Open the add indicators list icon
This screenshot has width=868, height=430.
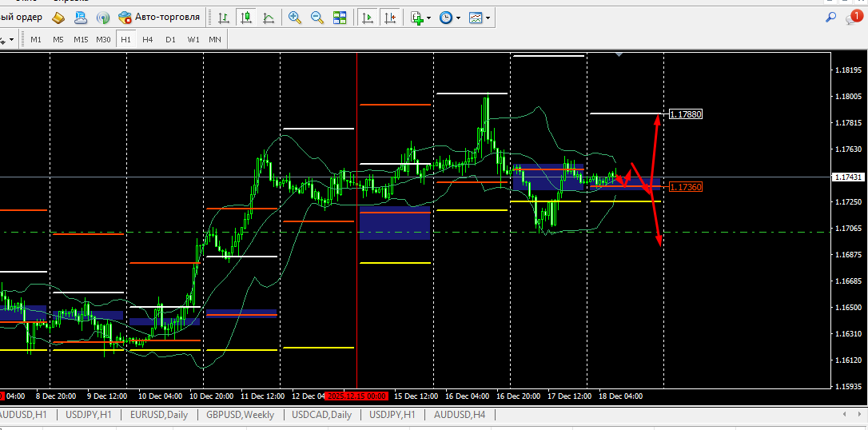tap(417, 18)
